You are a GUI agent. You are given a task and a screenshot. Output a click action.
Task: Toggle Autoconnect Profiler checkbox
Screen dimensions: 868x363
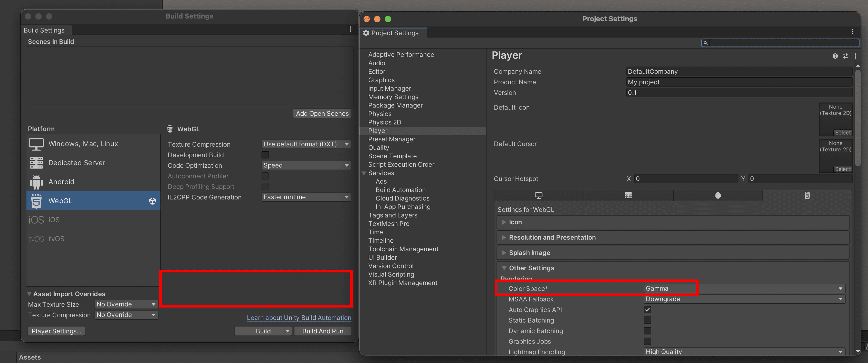(x=265, y=176)
